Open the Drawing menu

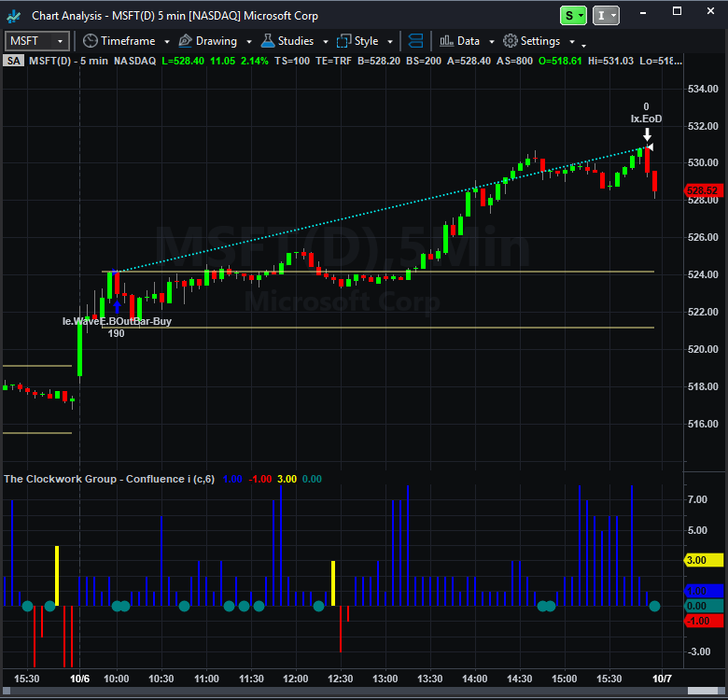coord(216,41)
